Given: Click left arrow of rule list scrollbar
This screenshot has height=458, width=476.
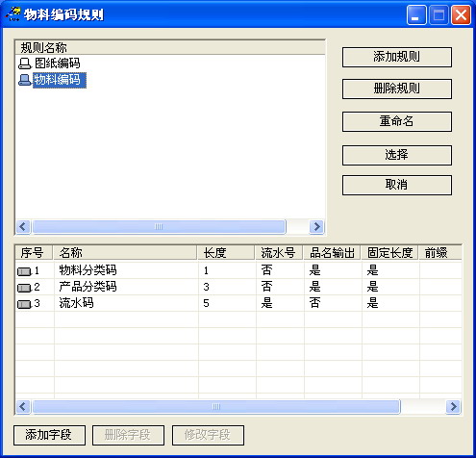Looking at the screenshot, I should coord(23,227).
